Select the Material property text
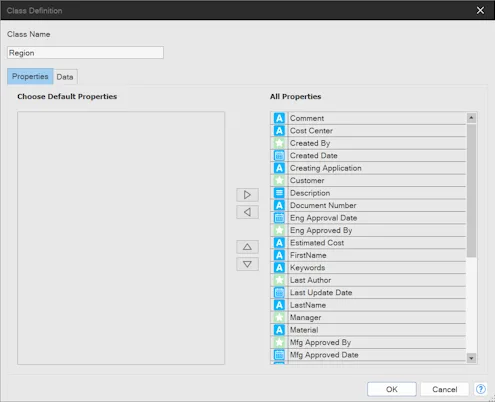This screenshot has width=495, height=402. (x=304, y=330)
